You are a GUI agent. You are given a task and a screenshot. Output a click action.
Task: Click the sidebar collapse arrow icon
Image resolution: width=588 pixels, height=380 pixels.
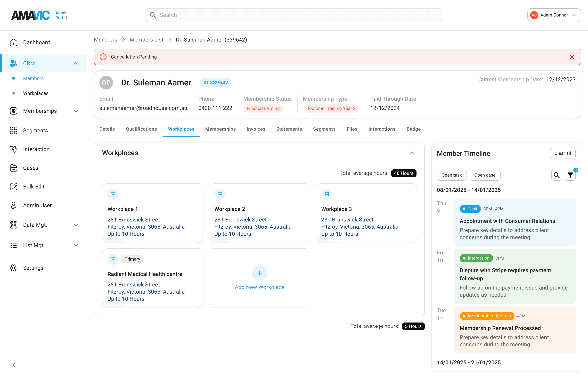tap(15, 365)
